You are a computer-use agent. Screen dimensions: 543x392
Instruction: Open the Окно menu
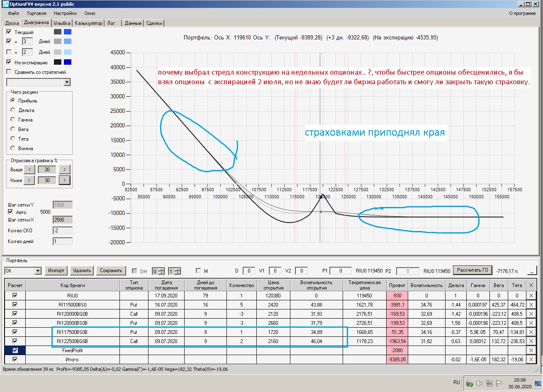(90, 13)
